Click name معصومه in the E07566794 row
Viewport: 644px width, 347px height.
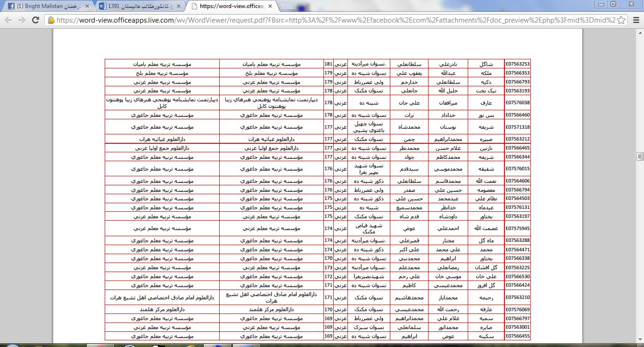pos(486,190)
